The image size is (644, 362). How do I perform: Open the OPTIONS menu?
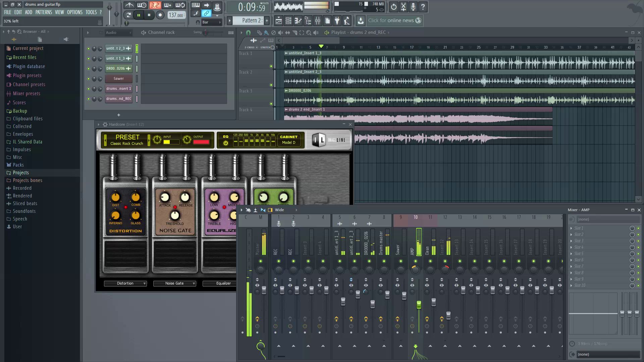click(74, 12)
